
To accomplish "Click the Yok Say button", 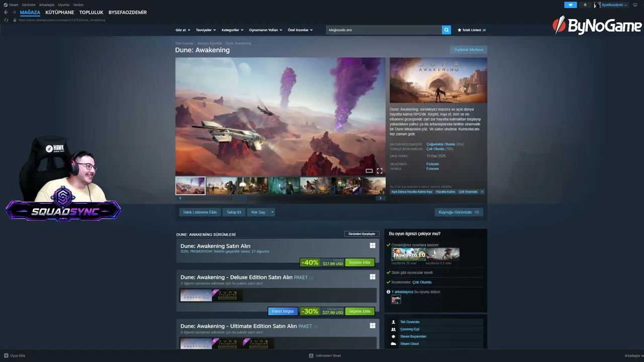I will point(258,212).
